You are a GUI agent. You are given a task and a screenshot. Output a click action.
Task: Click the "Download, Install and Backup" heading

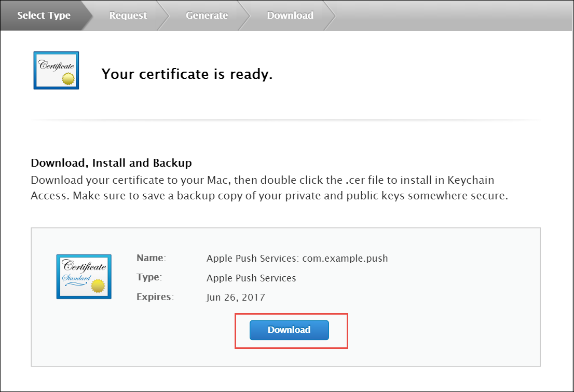coord(112,163)
